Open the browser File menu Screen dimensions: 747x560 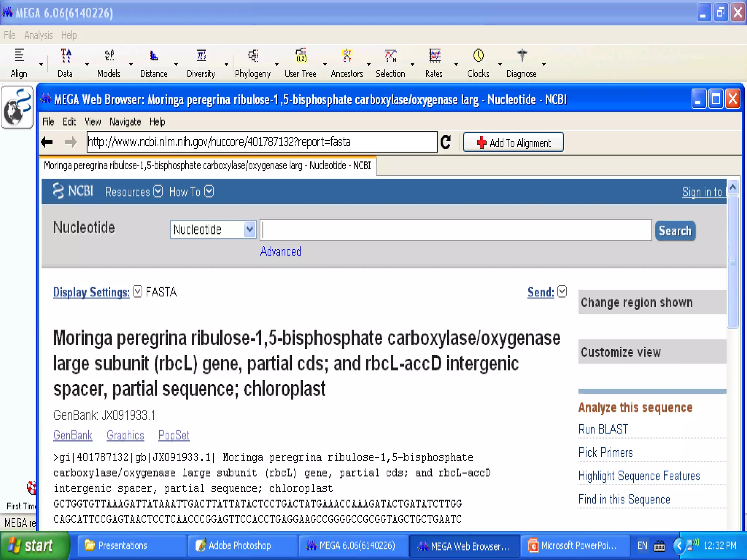pos(48,121)
